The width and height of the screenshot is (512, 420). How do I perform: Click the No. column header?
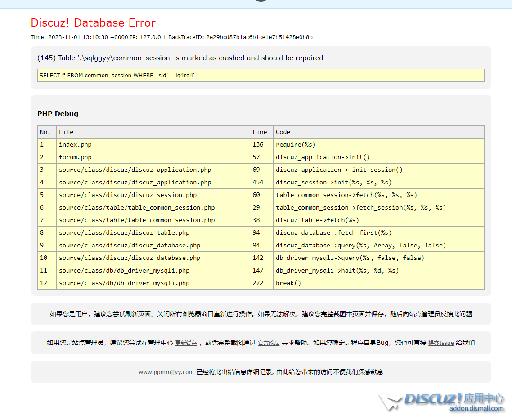(45, 132)
